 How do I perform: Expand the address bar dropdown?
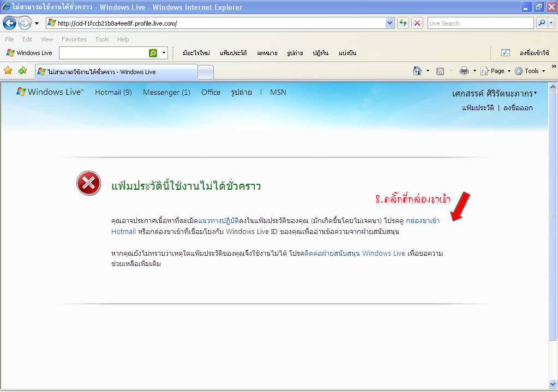pos(389,23)
